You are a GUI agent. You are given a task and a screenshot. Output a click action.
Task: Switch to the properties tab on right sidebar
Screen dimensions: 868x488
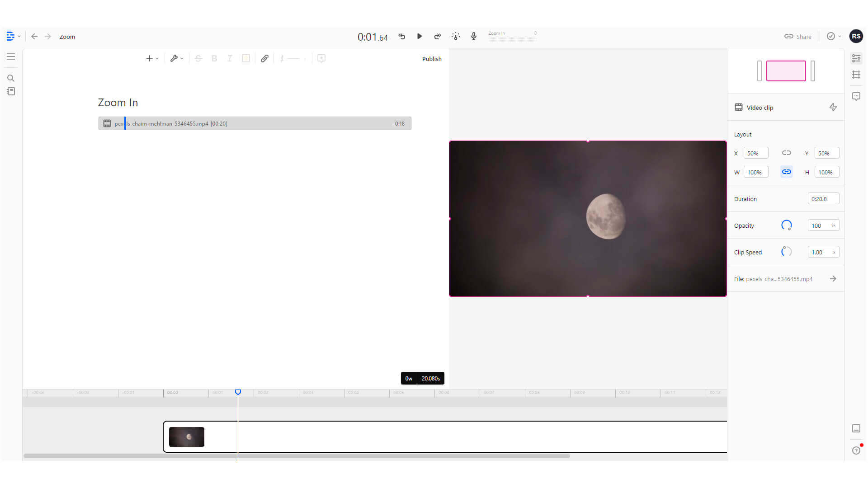(856, 58)
